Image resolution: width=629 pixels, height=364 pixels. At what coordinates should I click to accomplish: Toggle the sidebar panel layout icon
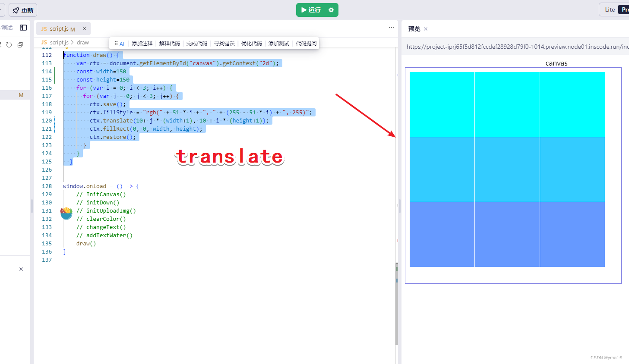(23, 28)
